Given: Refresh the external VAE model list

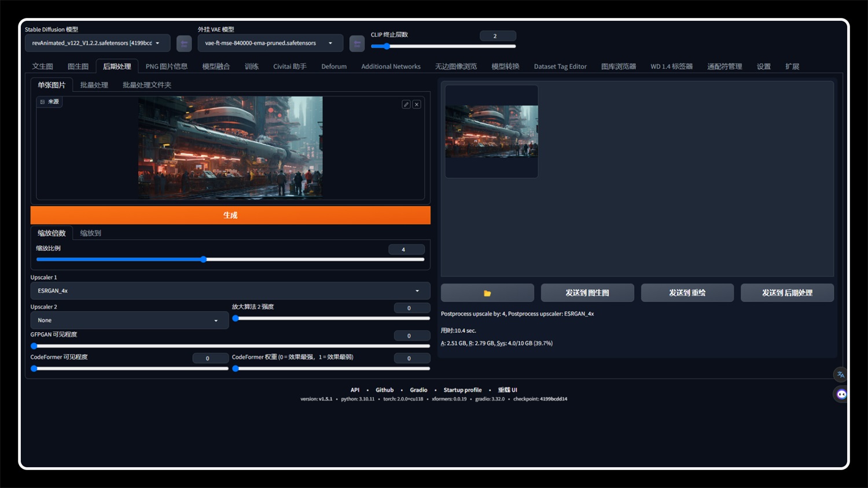Looking at the screenshot, I should [x=357, y=43].
